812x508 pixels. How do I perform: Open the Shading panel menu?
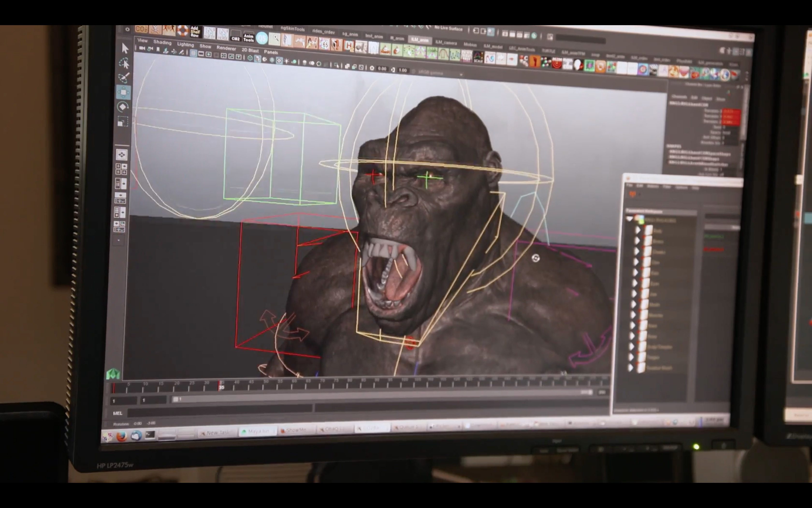click(x=162, y=42)
